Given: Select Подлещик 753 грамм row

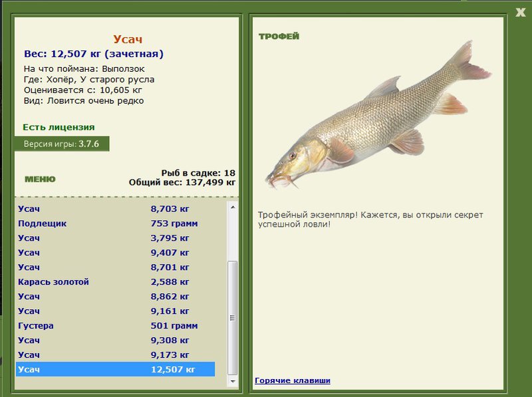Looking at the screenshot, I should pos(115,223).
